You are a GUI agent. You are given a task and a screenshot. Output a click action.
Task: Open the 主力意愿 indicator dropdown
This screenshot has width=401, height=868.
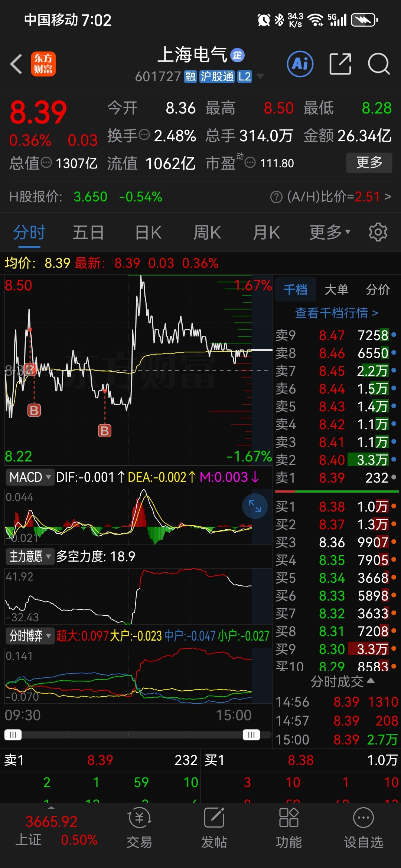click(x=30, y=556)
